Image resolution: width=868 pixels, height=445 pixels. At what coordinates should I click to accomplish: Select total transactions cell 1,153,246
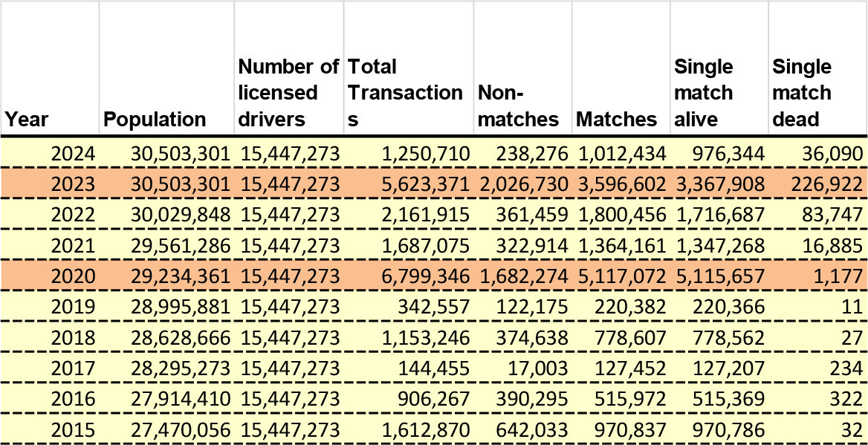pyautogui.click(x=425, y=337)
